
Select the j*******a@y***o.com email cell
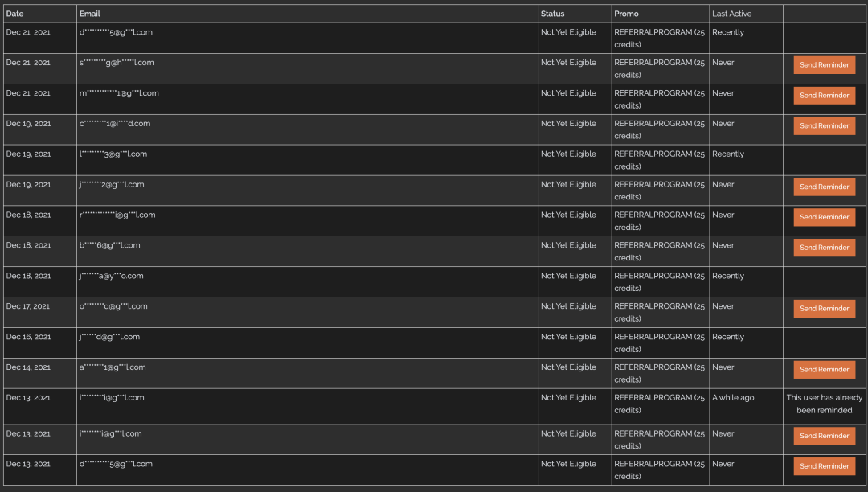click(307, 281)
